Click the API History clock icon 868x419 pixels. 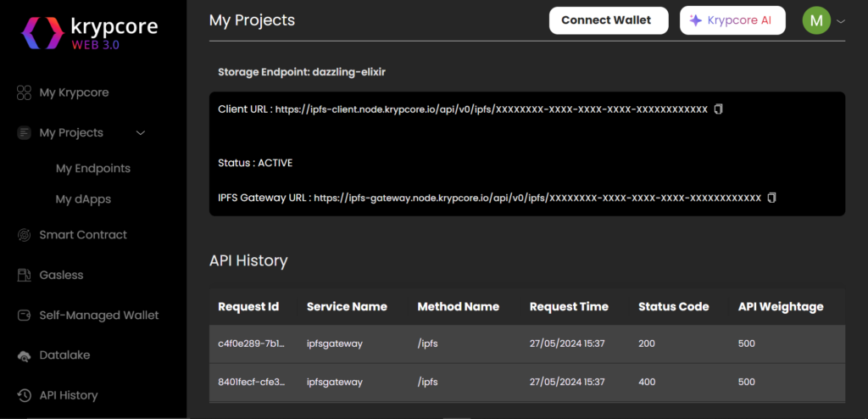[x=24, y=395]
